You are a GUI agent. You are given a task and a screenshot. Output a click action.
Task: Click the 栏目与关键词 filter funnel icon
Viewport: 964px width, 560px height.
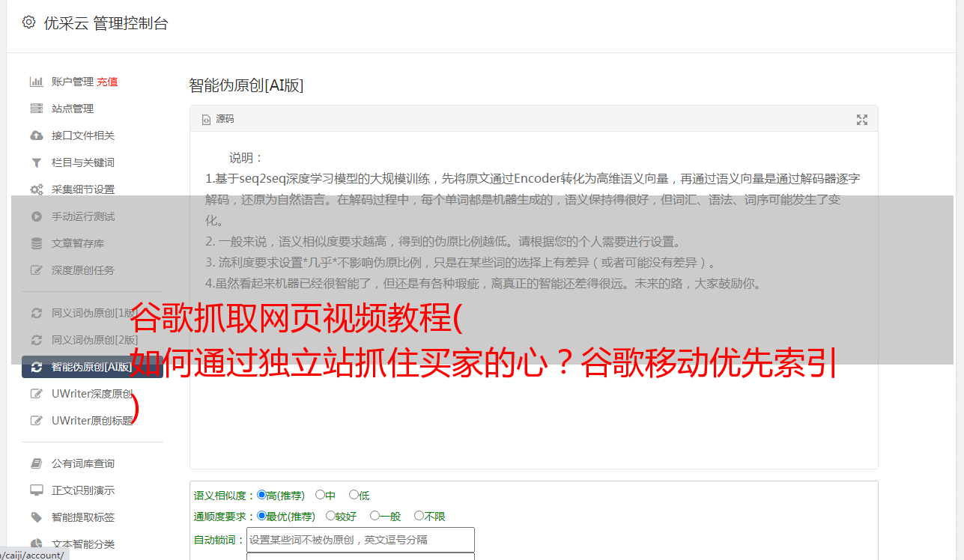[x=36, y=162]
